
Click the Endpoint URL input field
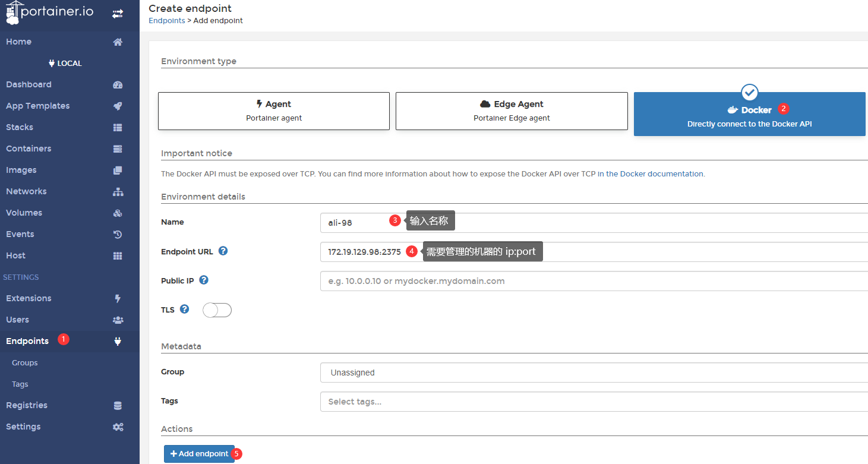(x=594, y=252)
